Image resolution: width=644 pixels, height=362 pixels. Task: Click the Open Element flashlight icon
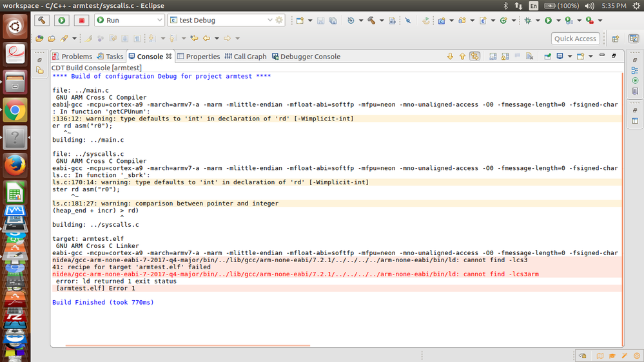(x=64, y=38)
